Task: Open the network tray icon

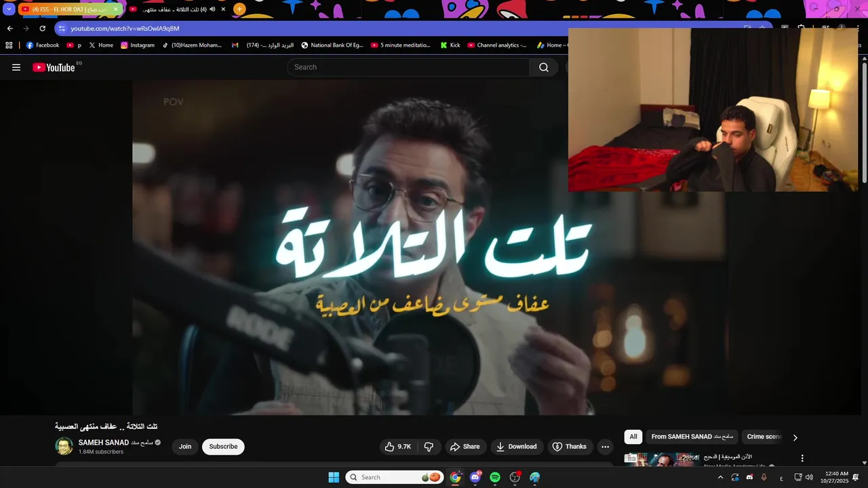Action: 798,477
